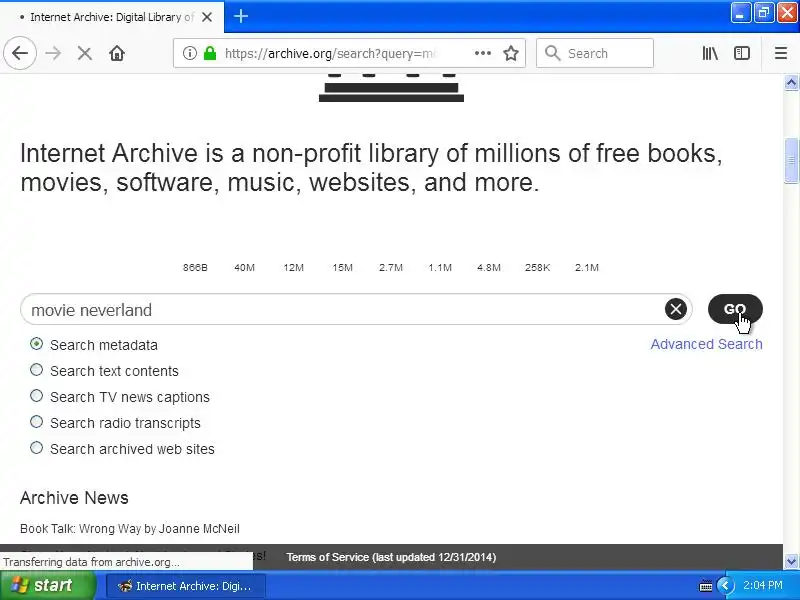The width and height of the screenshot is (800, 600).
Task: Open the Firefox hamburger menu
Action: pyautogui.click(x=781, y=53)
